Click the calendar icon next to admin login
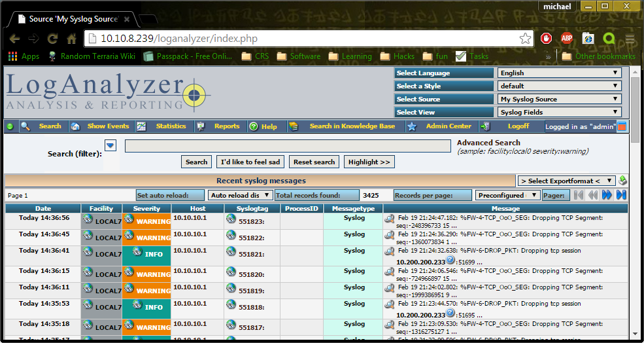The height and width of the screenshot is (343, 644). tap(622, 126)
